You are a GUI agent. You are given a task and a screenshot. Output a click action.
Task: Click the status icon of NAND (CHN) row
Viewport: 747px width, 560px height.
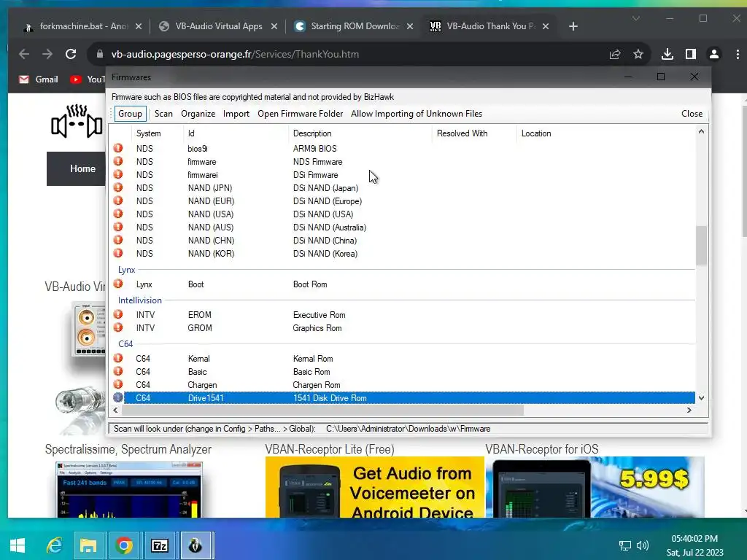[118, 240]
